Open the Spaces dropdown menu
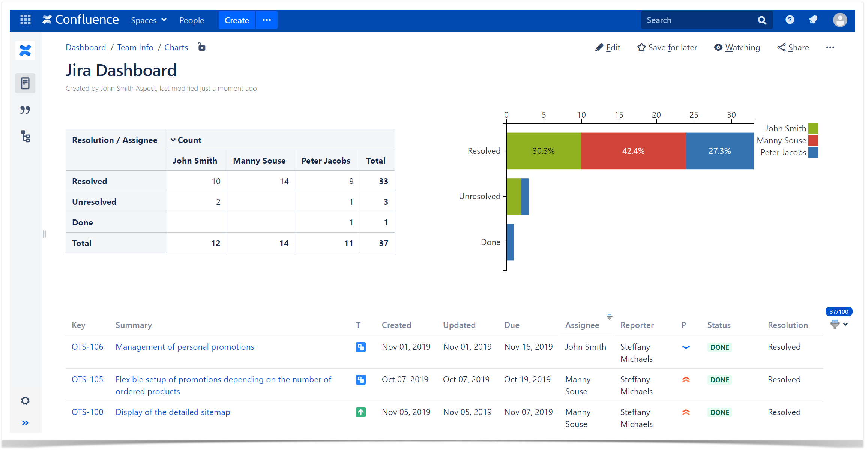Image resolution: width=868 pixels, height=451 pixels. (x=149, y=20)
